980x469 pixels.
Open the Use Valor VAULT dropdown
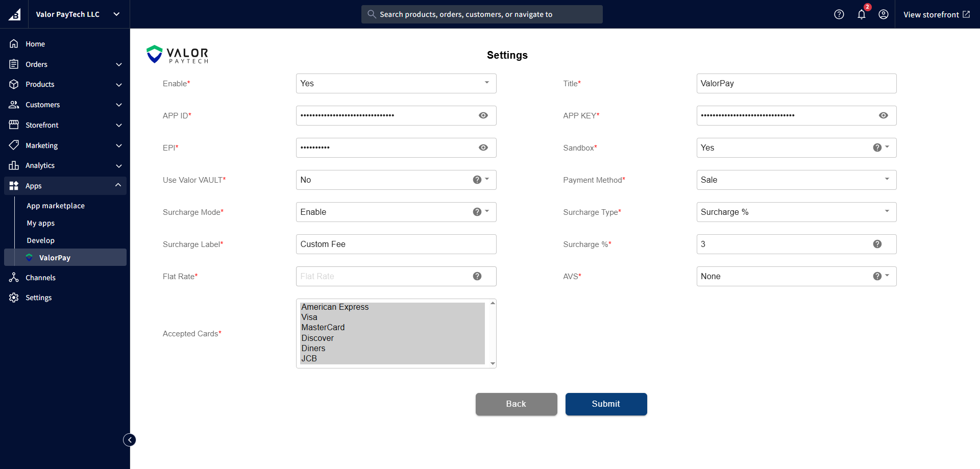point(396,180)
